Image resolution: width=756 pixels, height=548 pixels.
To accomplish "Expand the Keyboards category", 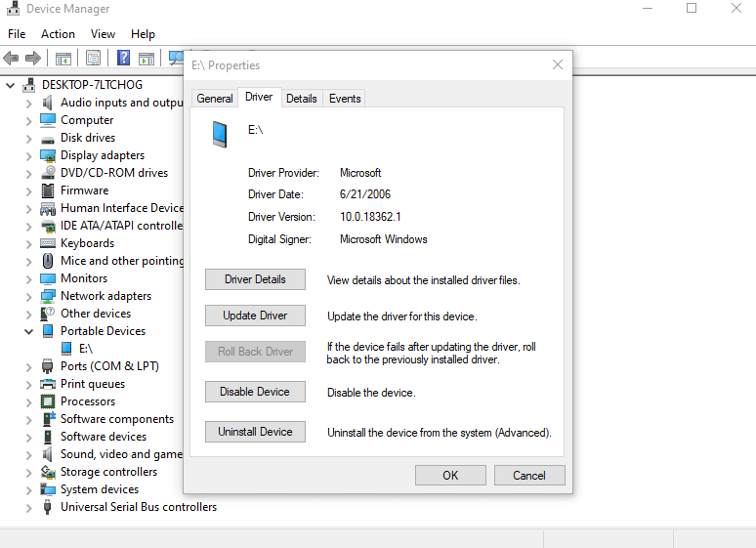I will pos(29,243).
